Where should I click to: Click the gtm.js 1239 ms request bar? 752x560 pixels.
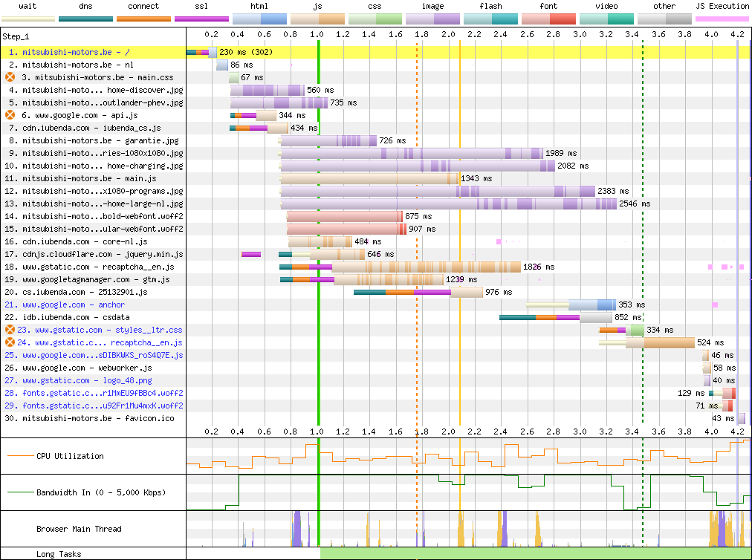click(x=362, y=279)
